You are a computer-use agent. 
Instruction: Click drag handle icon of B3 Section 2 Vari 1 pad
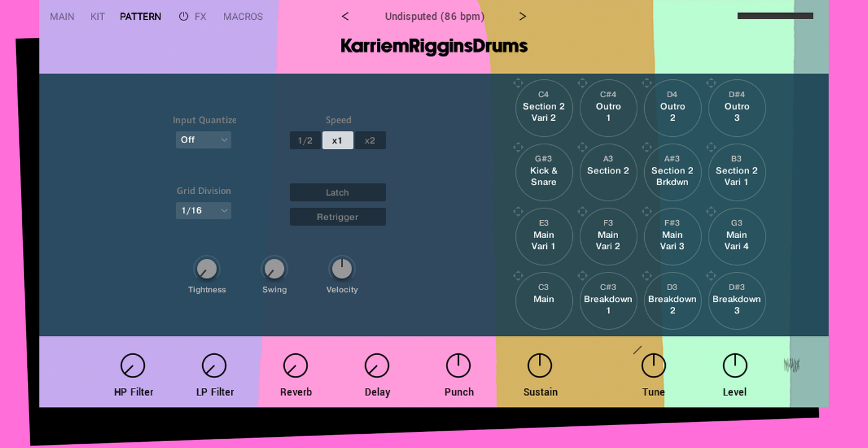click(x=711, y=147)
